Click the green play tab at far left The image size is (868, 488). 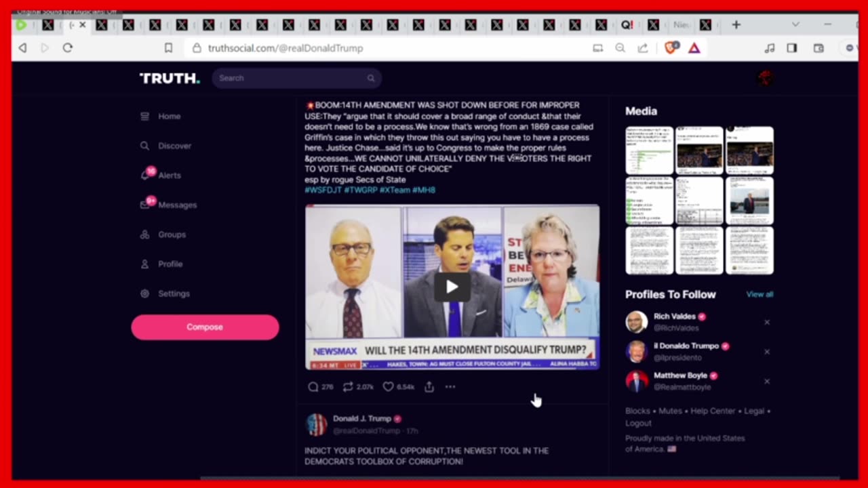click(21, 25)
